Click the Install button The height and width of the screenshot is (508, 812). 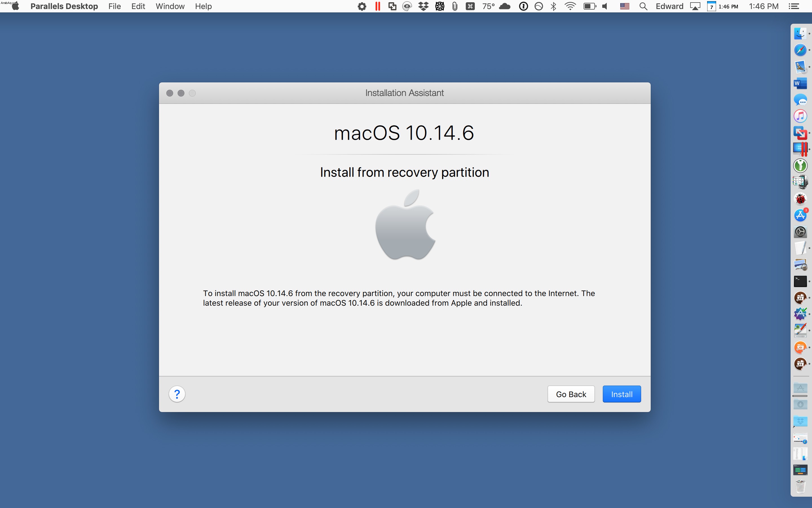[x=621, y=394]
